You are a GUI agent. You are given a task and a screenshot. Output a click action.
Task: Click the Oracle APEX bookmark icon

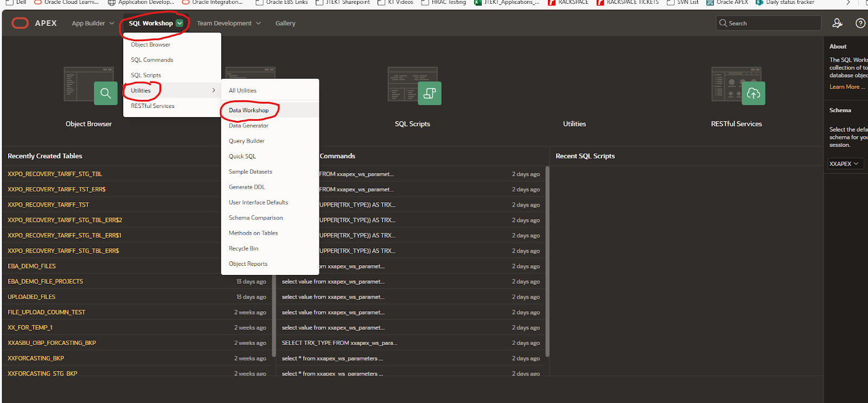(x=710, y=3)
